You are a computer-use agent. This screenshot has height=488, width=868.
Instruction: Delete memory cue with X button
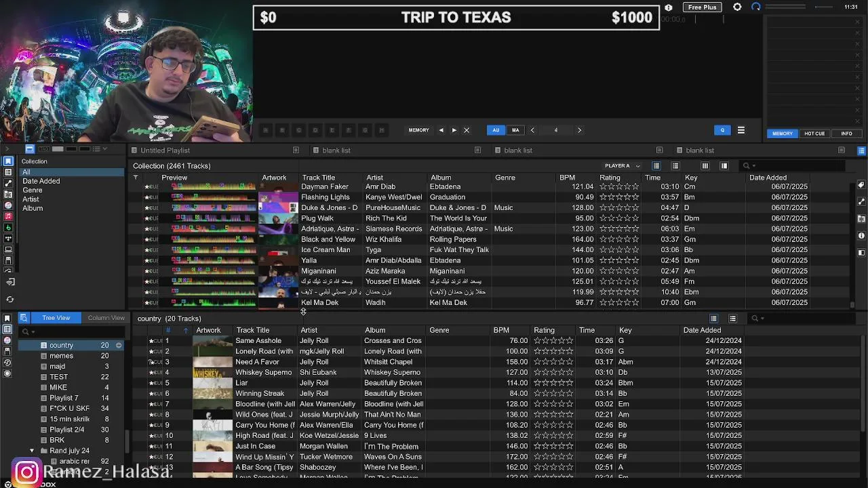(466, 130)
